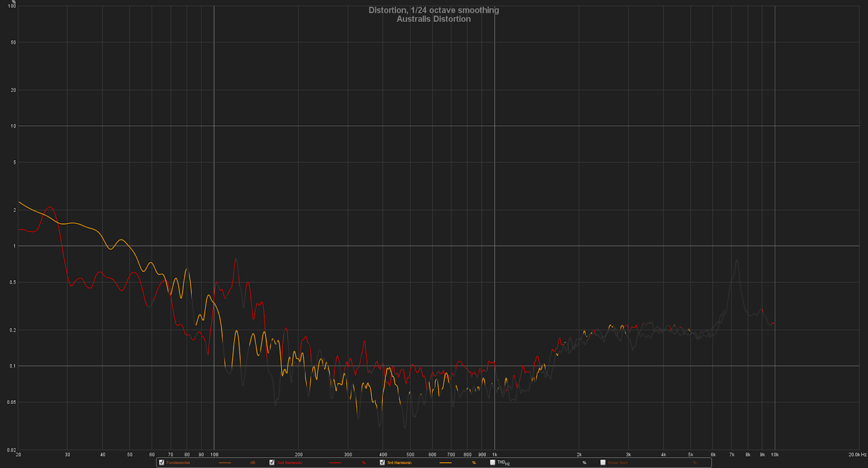Click the 10k frequency axis label
This screenshot has height=468, width=868.
775,454
